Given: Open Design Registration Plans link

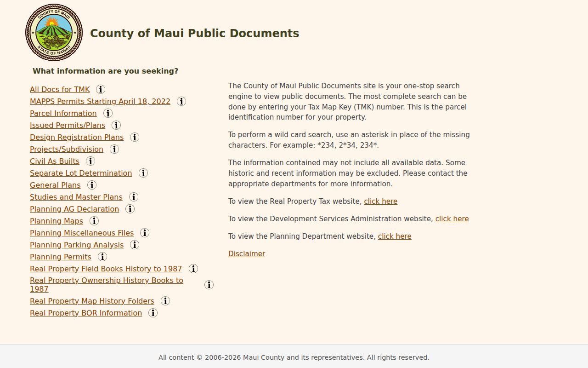Looking at the screenshot, I should click(x=77, y=137).
